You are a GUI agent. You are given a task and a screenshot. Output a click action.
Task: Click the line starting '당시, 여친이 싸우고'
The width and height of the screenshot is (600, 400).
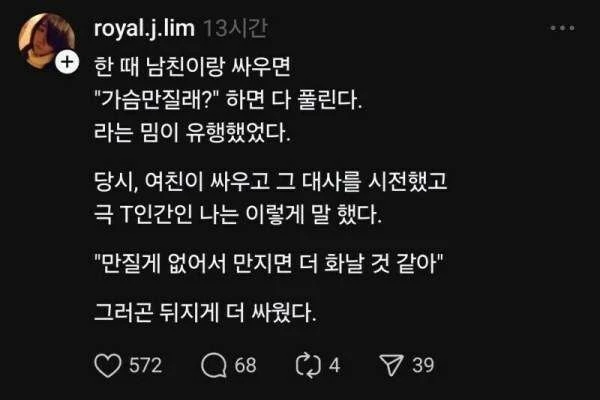[271, 181]
